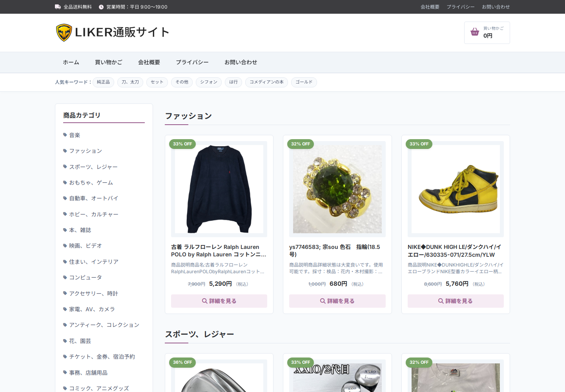Open 買い物かご in the main navigation

click(109, 62)
